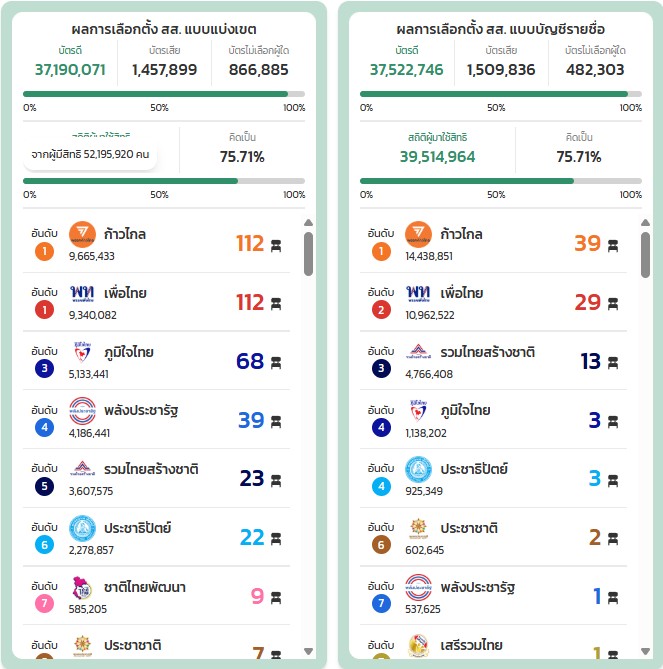Select the ชาติไทยพัฒนา party logo
This screenshot has height=669, width=663.
pos(82,587)
